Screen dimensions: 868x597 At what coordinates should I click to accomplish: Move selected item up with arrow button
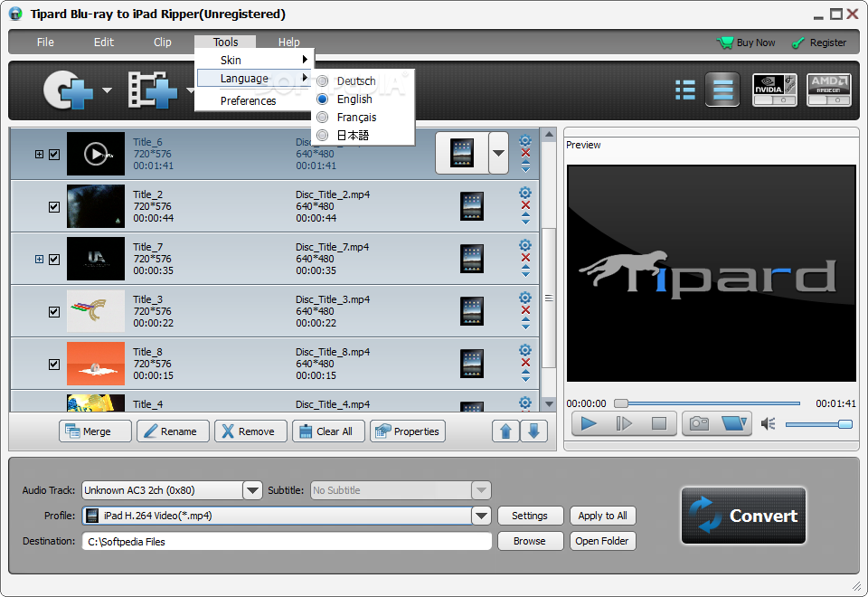506,431
